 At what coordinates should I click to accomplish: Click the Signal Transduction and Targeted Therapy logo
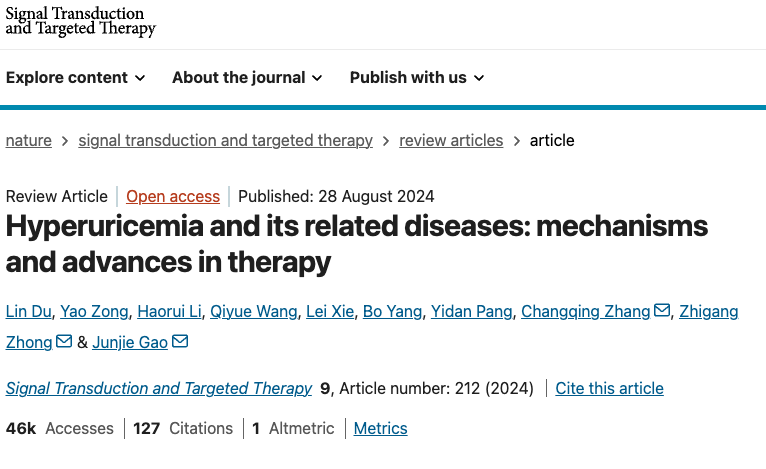click(81, 22)
